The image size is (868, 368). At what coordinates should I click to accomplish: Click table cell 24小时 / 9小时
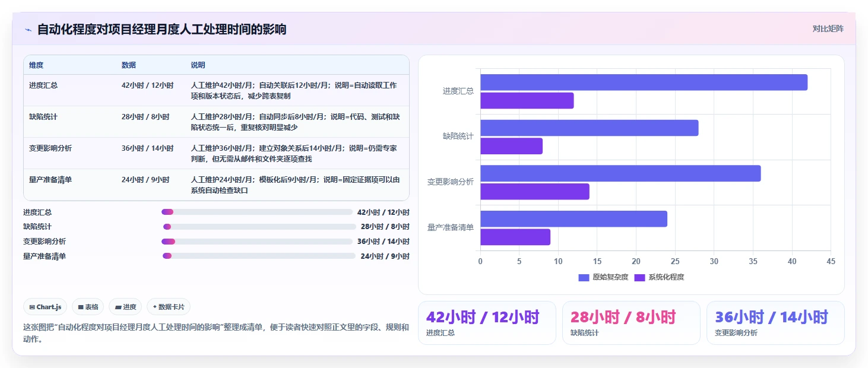tap(145, 179)
